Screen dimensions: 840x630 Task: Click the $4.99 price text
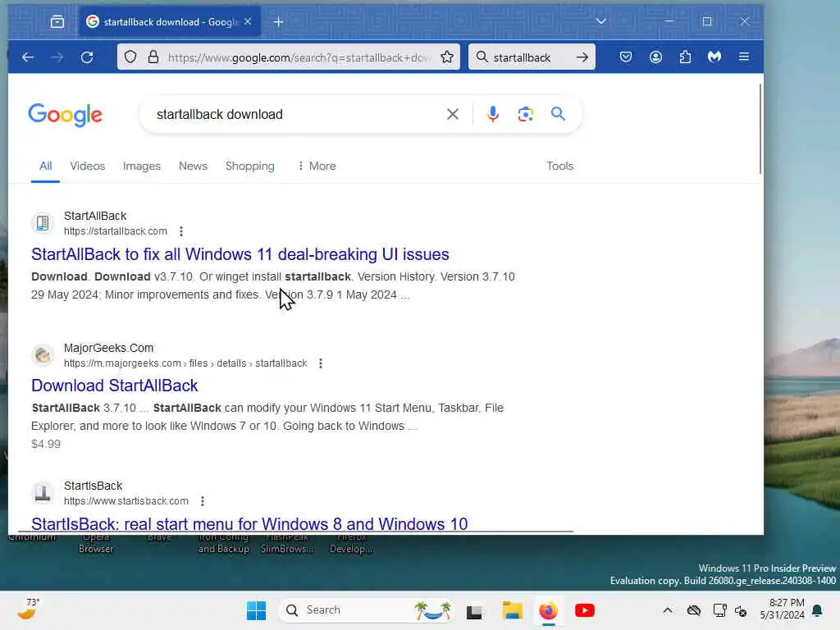click(46, 444)
